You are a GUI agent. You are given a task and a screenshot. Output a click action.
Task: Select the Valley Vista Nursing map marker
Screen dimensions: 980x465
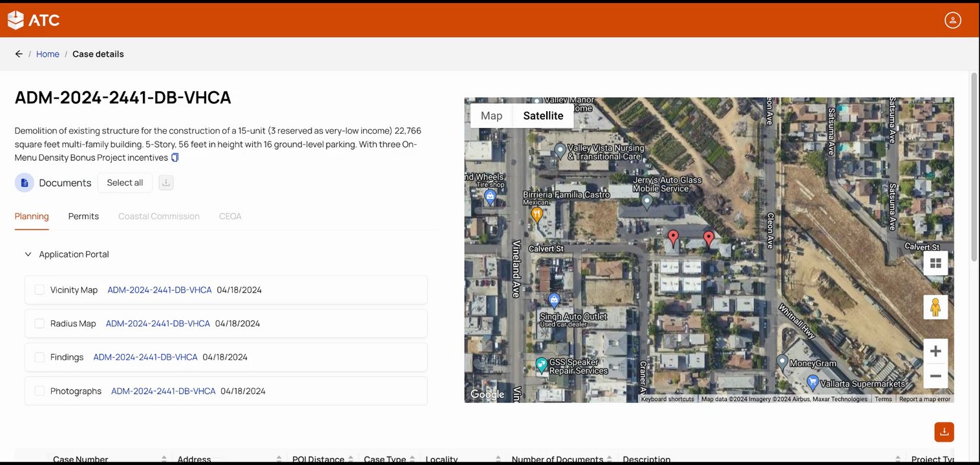click(560, 151)
